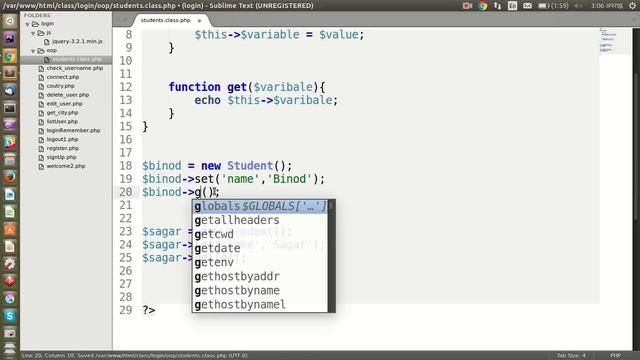Viewport: 640px width, 360px height.
Task: Open the En keyboard layout indicator
Action: (x=513, y=6)
